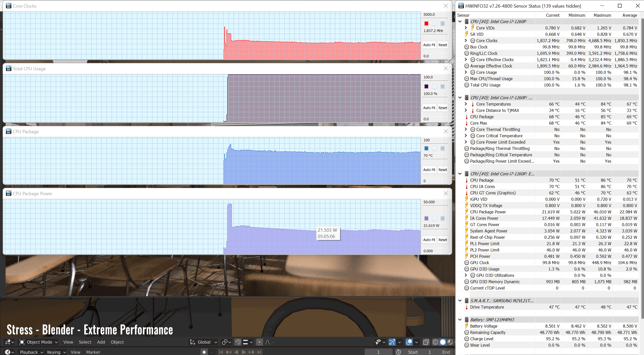This screenshot has width=644, height=355.
Task: Toggle preview range clock button
Action: click(398, 352)
